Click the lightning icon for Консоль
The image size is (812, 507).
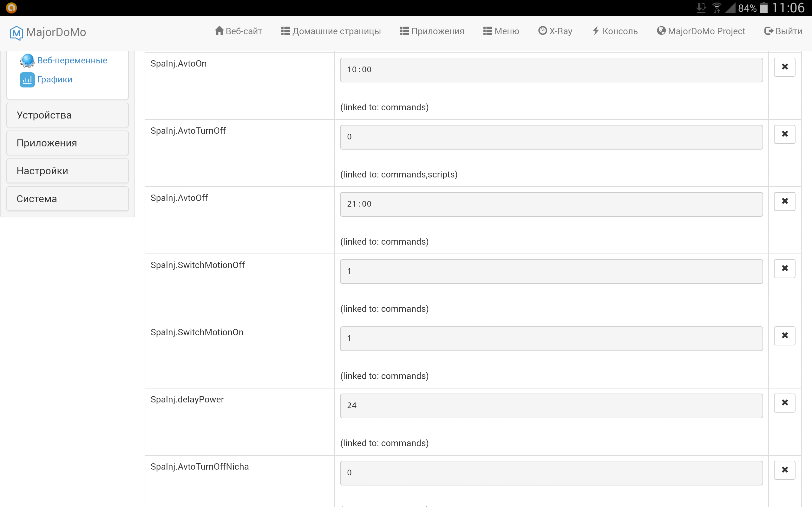click(596, 30)
